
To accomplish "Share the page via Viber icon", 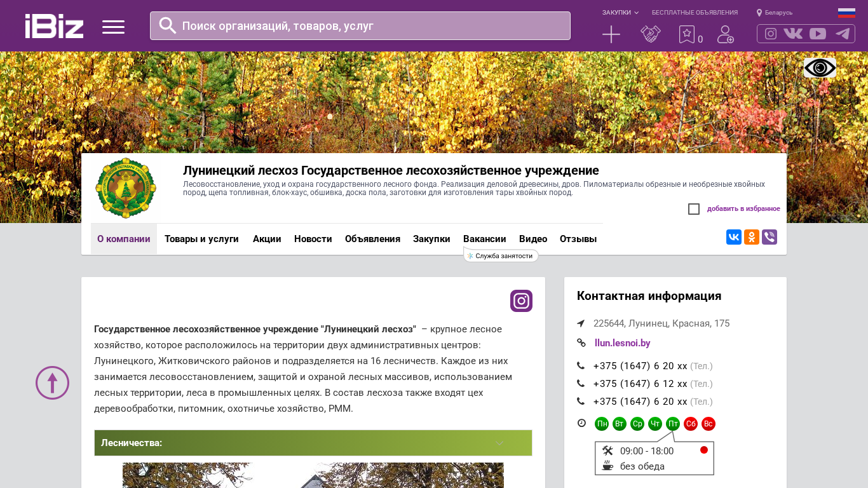I will tap(769, 237).
